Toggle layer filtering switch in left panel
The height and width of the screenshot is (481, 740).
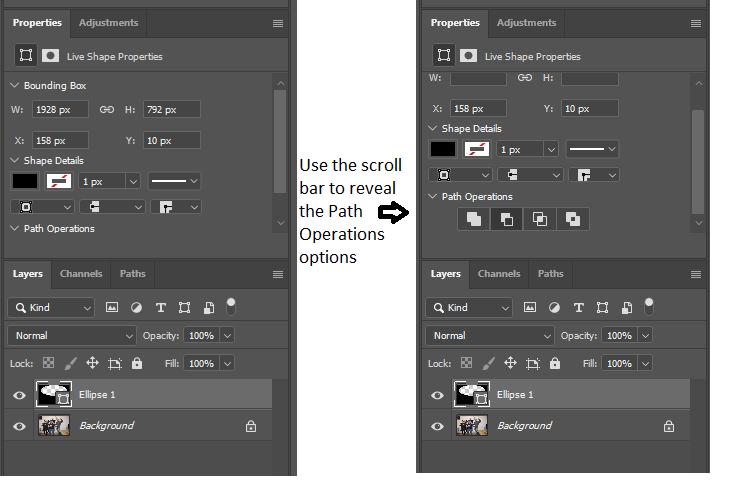click(231, 306)
